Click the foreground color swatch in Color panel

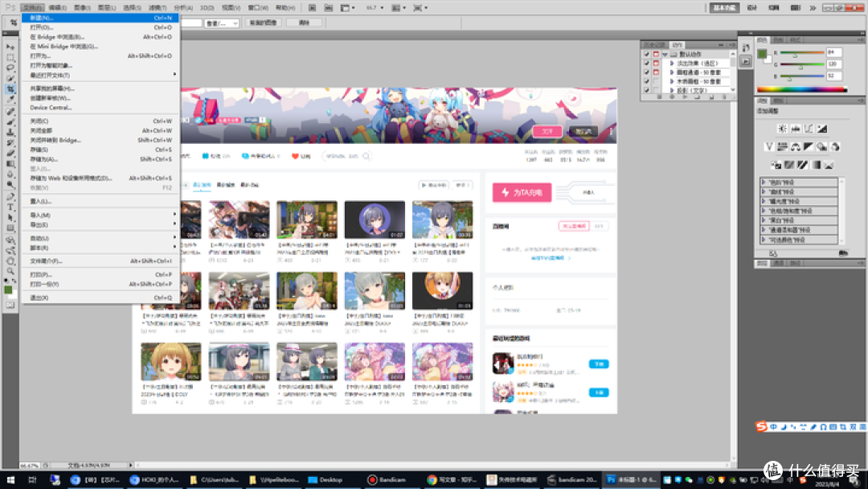(x=762, y=54)
